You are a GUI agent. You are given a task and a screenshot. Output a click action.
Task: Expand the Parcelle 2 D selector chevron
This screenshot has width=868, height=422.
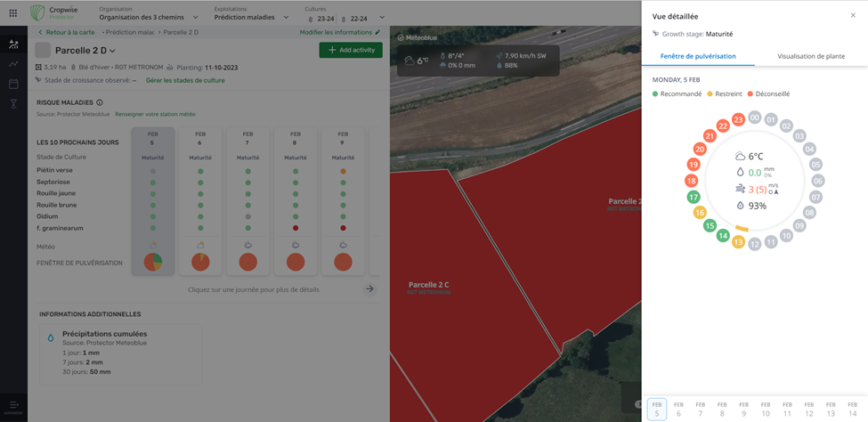[112, 52]
